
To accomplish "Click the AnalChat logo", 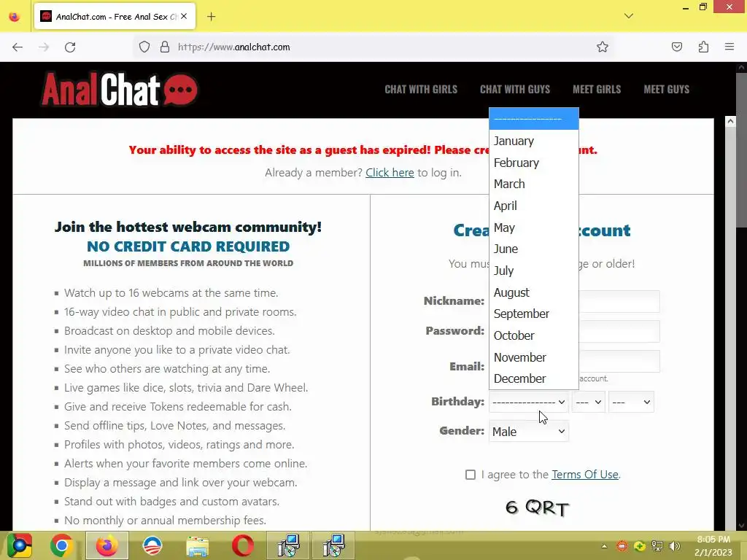I will click(x=120, y=89).
